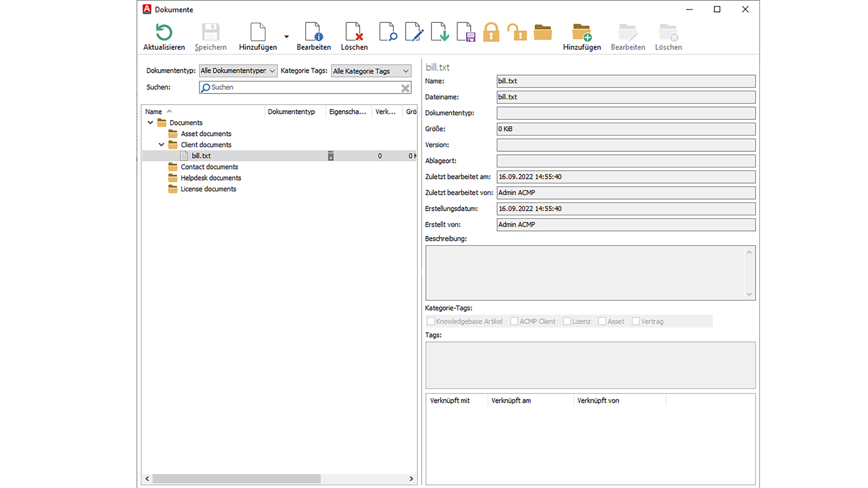This screenshot has height=488, width=868.
Task: Click the Zuletzt bearbeitet von field
Action: pyautogui.click(x=626, y=193)
